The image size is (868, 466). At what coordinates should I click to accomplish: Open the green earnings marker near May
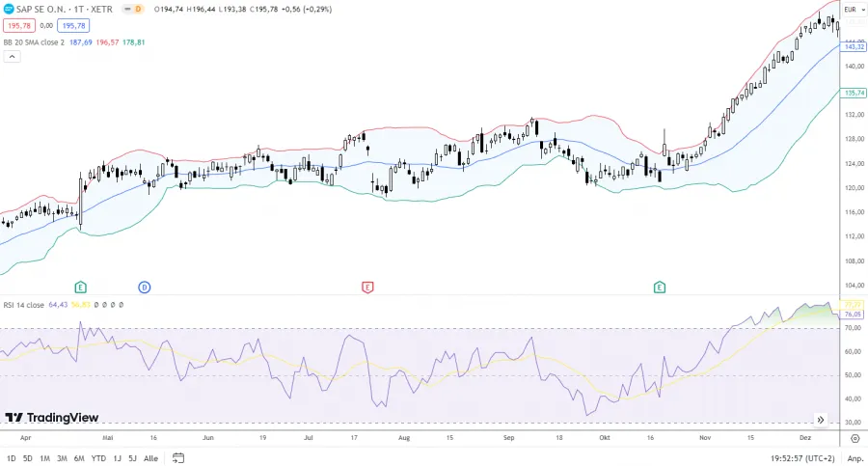point(81,287)
